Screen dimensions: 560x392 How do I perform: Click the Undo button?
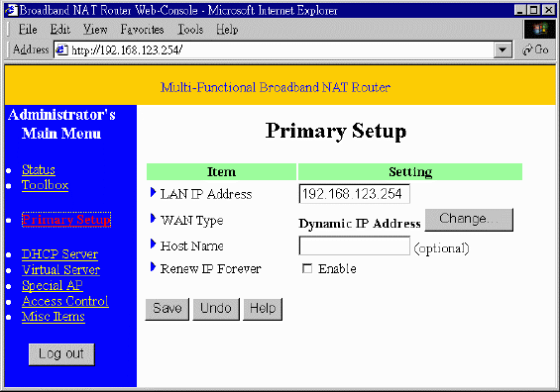pyautogui.click(x=216, y=309)
